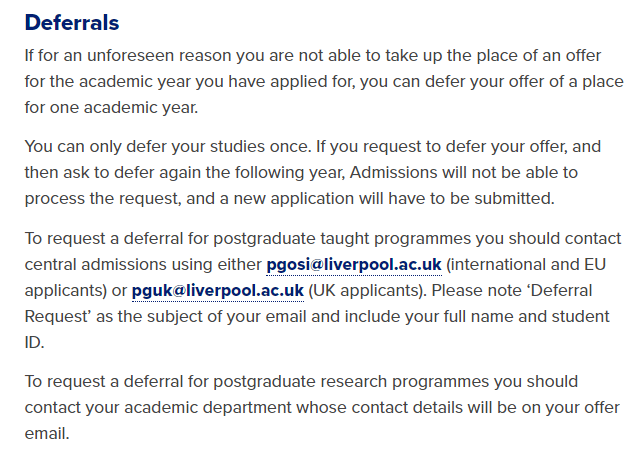Image resolution: width=635 pixels, height=453 pixels.
Task: Click the quoted text 'Deferral Request' subject
Action: pos(309,304)
